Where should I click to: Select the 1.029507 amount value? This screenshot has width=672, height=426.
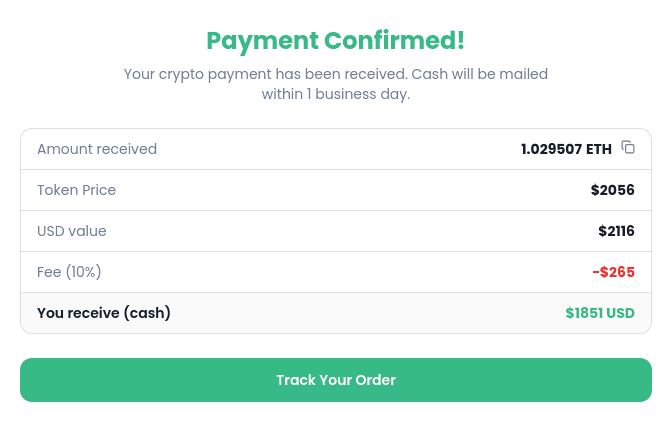pos(551,149)
